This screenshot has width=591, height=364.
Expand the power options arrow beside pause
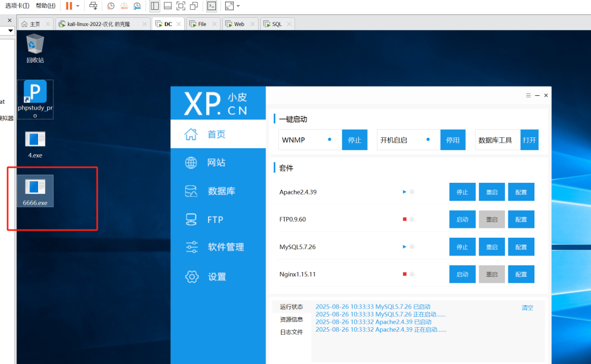pos(78,6)
